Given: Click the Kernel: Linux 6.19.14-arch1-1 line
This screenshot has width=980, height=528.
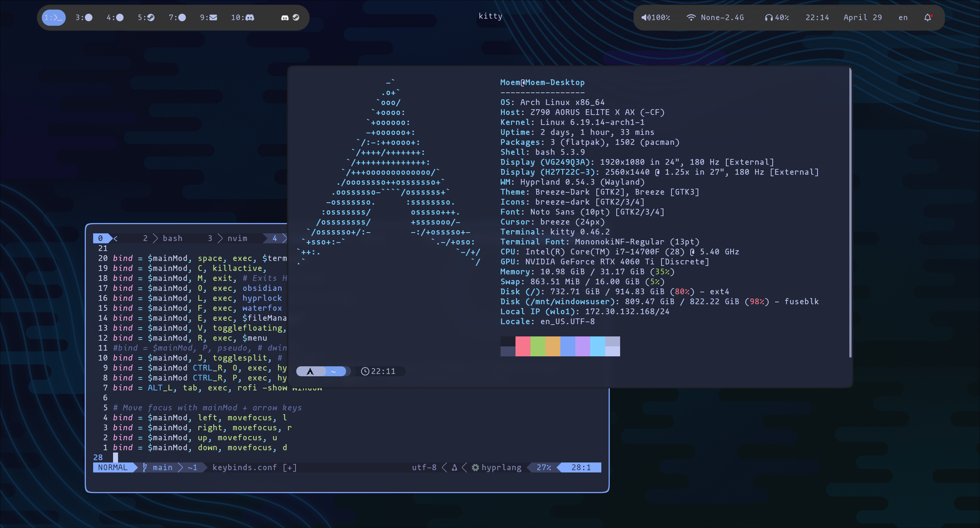Looking at the screenshot, I should (572, 122).
